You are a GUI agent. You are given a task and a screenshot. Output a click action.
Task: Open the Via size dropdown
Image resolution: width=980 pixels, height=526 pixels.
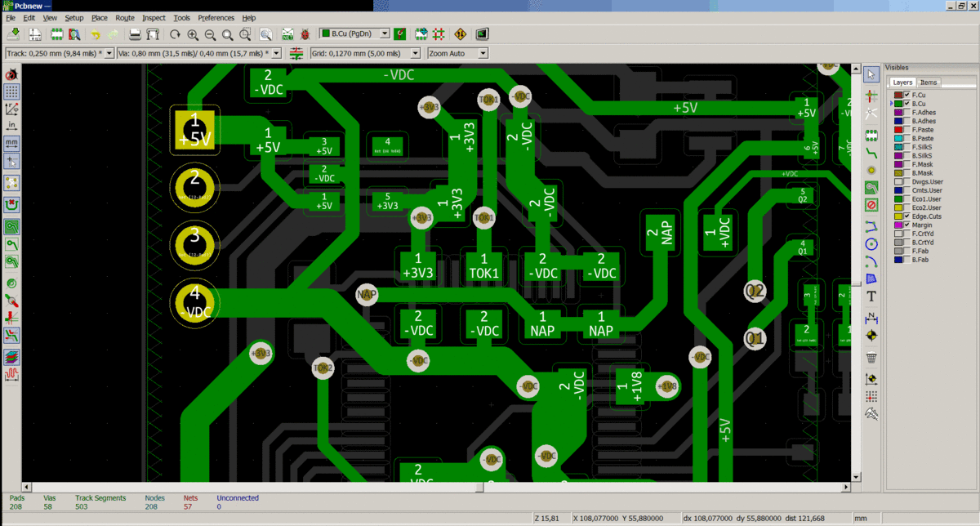point(277,53)
